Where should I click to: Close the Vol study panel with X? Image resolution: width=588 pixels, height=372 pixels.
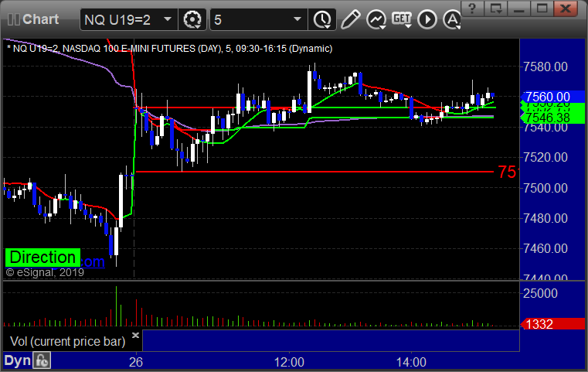point(135,335)
